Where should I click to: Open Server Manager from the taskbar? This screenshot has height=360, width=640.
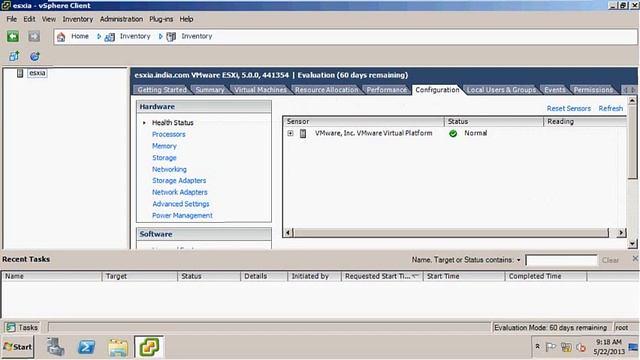55,347
